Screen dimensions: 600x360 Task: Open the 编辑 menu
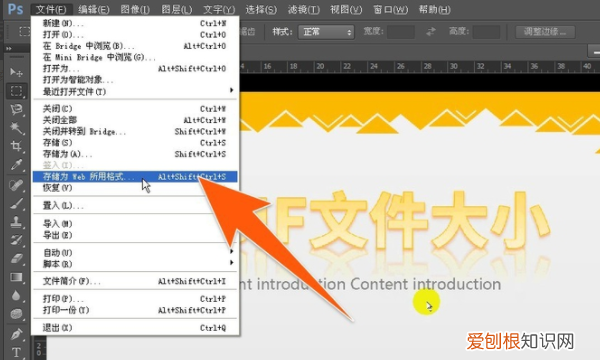[93, 9]
